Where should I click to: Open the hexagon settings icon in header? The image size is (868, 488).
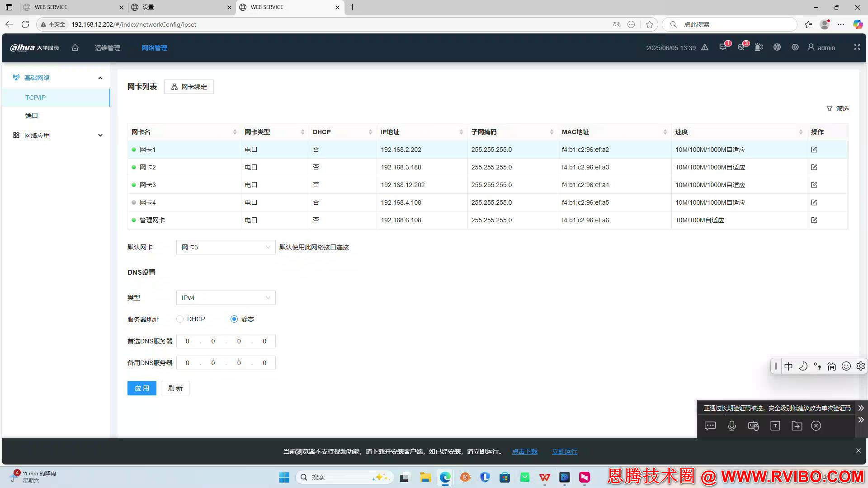point(795,47)
